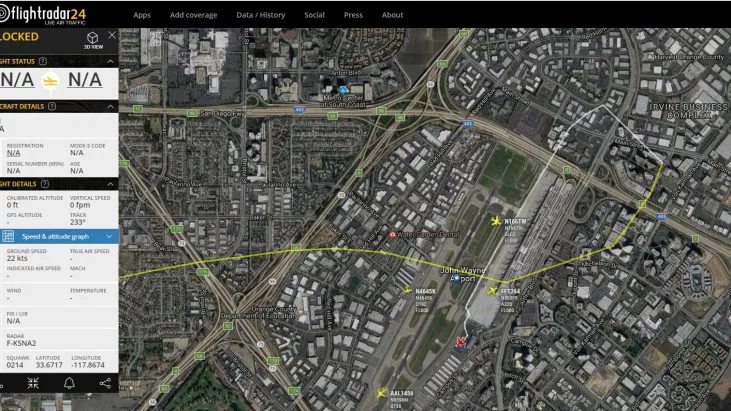Select aircraft N166TM on the map

[496, 221]
